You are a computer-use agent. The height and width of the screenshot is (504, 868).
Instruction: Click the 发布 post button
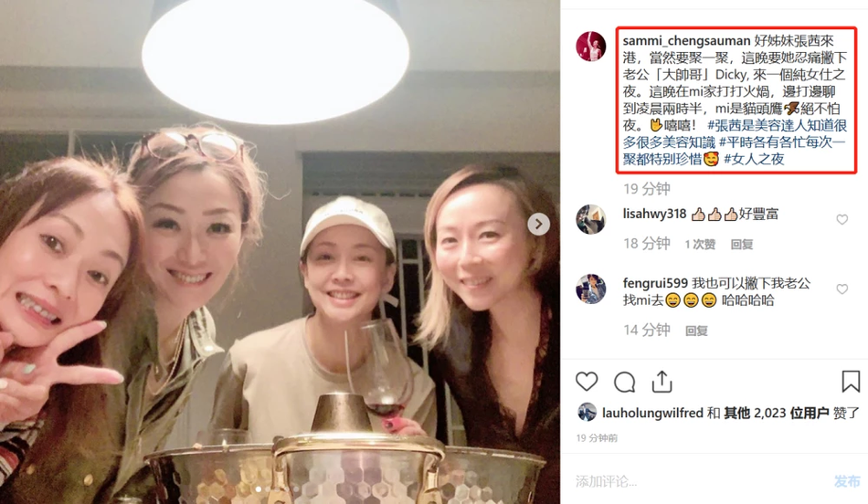847,481
